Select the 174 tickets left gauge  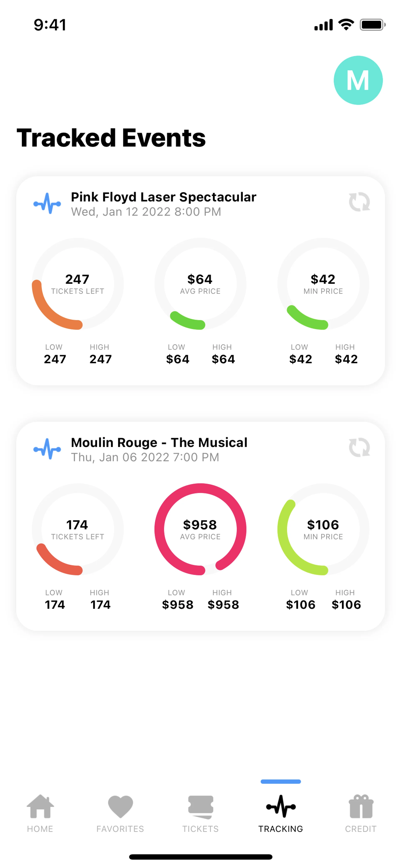tap(77, 529)
